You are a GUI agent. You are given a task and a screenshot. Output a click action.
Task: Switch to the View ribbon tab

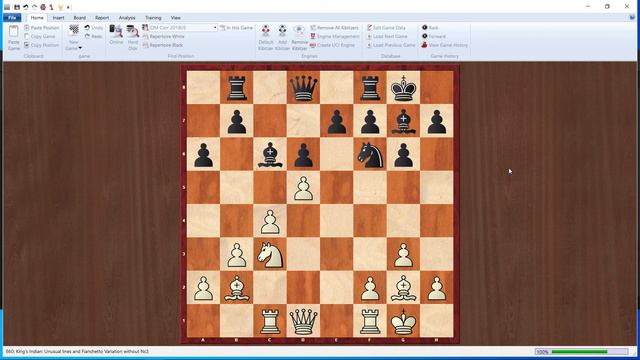pyautogui.click(x=176, y=18)
